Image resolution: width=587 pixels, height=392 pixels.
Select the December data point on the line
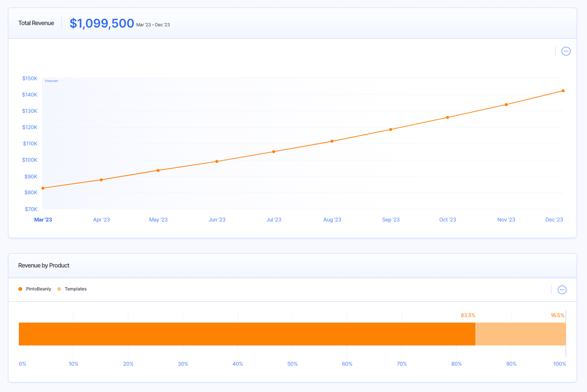pos(563,90)
